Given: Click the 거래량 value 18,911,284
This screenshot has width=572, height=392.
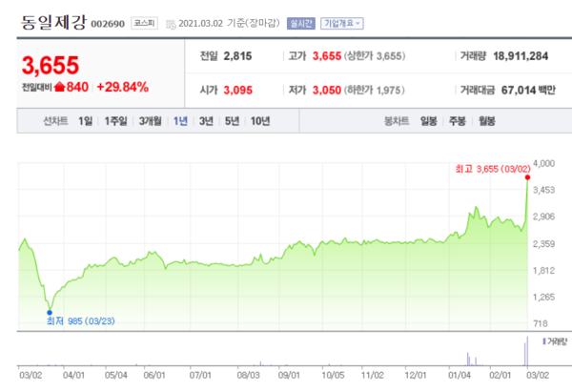Looking at the screenshot, I should pyautogui.click(x=521, y=56).
